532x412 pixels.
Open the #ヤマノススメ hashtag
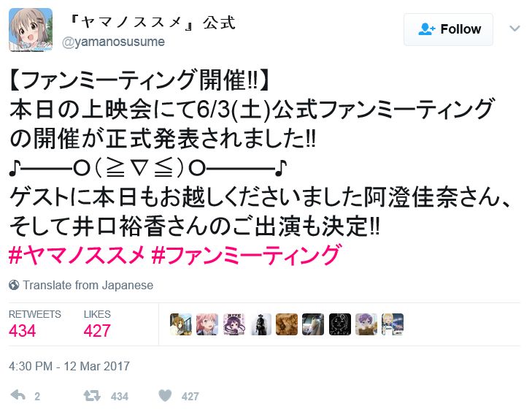point(77,255)
